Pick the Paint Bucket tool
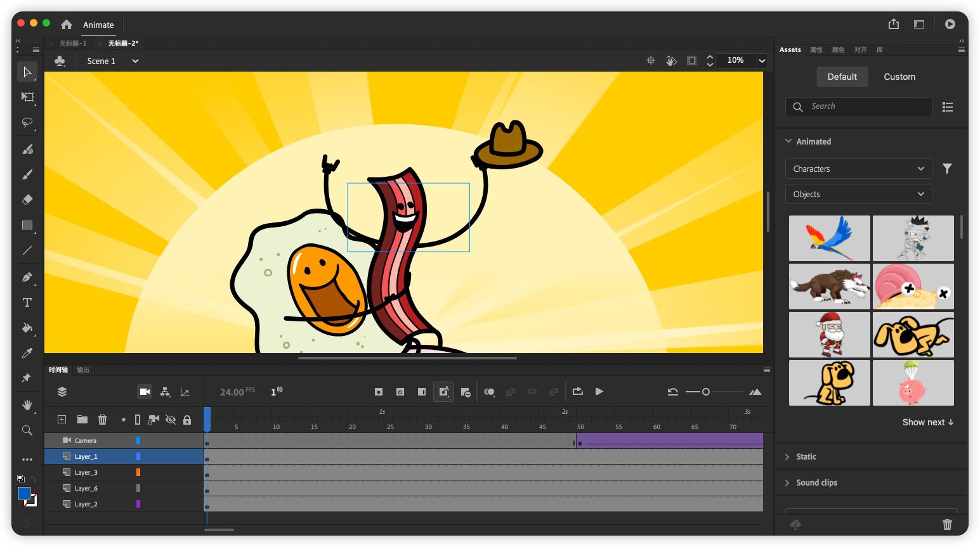Screen dimensions: 980x547 tap(27, 328)
